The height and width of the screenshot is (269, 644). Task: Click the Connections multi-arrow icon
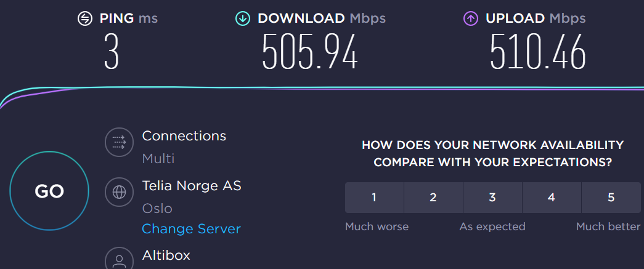(118, 143)
